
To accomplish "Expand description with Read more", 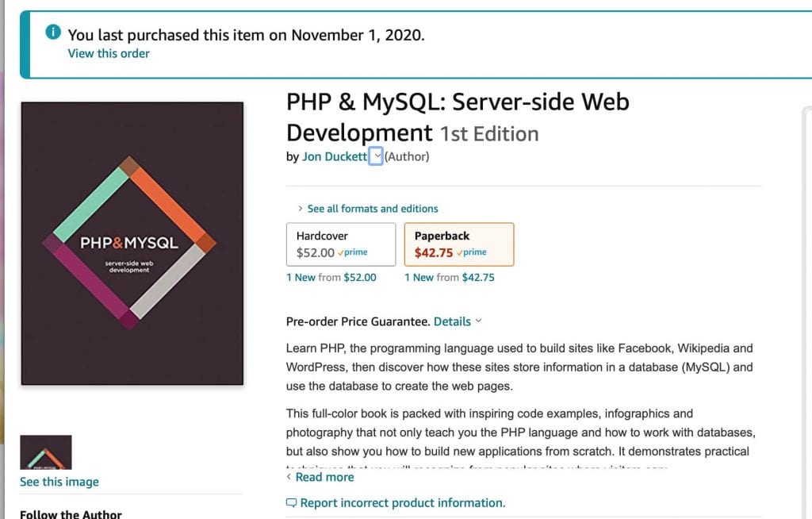I will (324, 477).
